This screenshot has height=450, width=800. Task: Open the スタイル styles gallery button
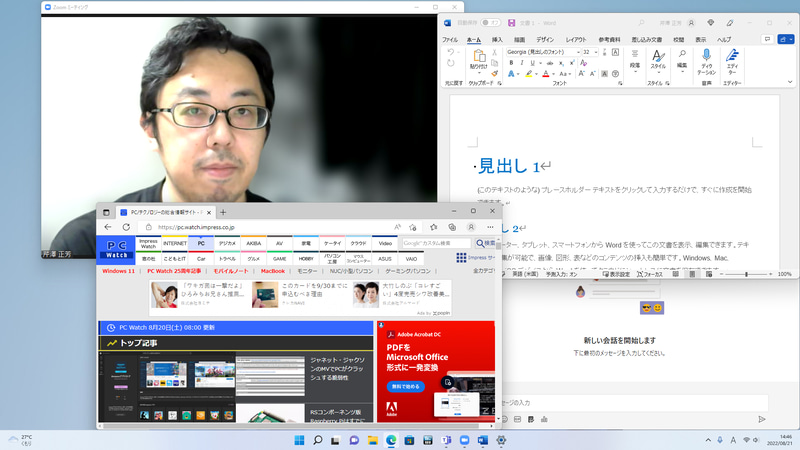click(x=658, y=60)
